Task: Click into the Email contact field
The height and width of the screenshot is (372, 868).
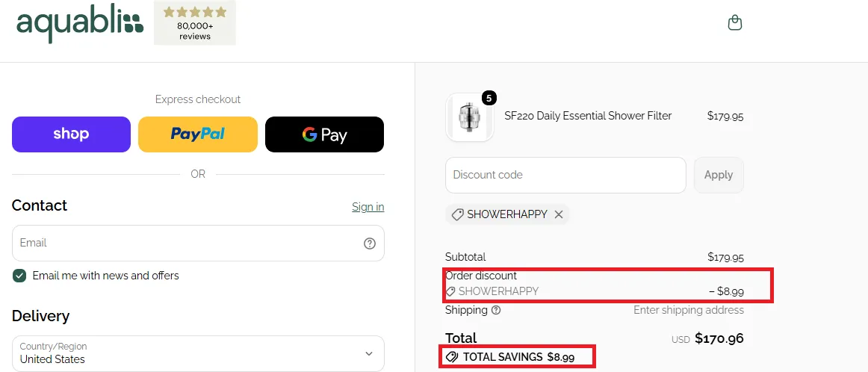Action: point(198,243)
